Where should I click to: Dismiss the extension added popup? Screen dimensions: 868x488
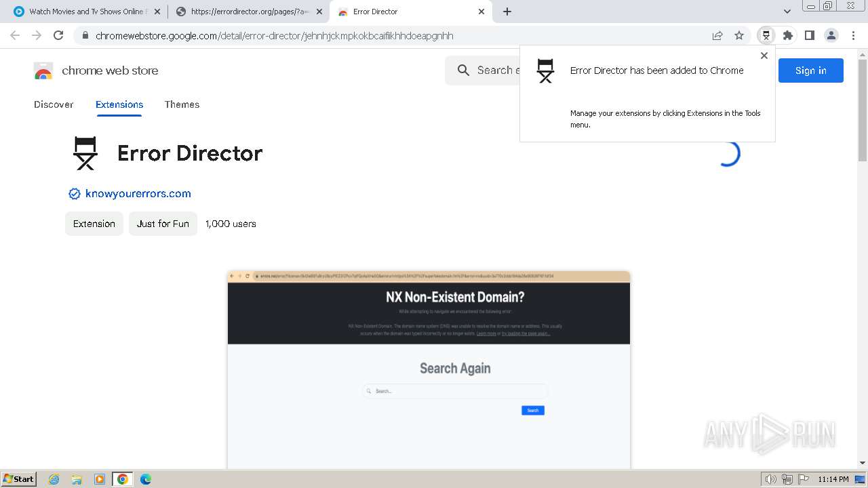point(764,56)
